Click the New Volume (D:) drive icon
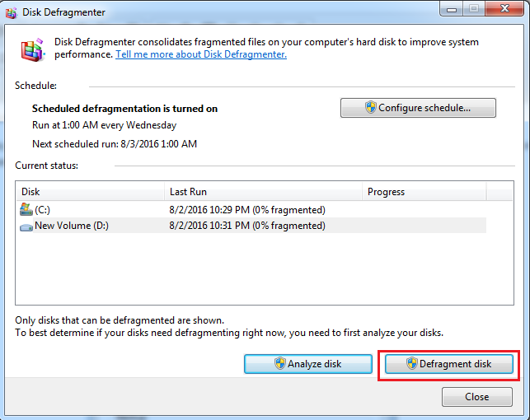This screenshot has width=530, height=420. coord(26,226)
